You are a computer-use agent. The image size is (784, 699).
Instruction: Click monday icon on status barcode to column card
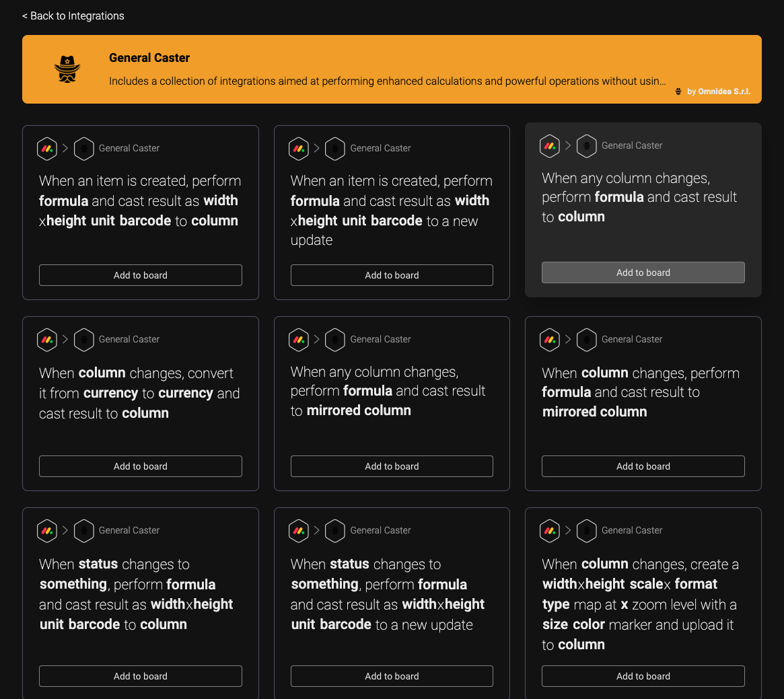click(47, 531)
